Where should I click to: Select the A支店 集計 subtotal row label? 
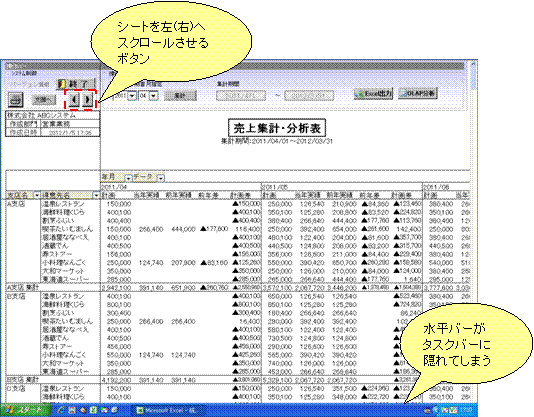point(23,288)
